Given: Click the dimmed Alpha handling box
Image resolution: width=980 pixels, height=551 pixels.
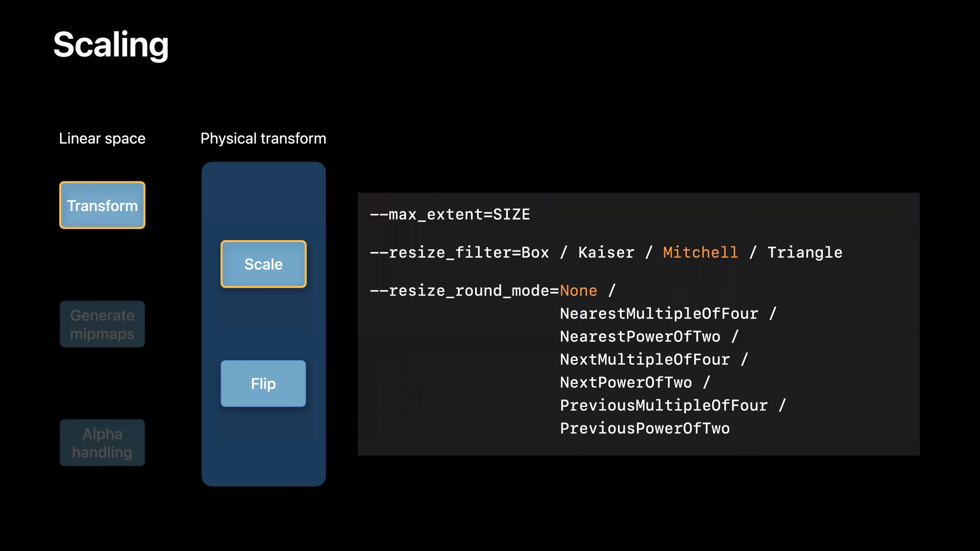Looking at the screenshot, I should tap(102, 443).
